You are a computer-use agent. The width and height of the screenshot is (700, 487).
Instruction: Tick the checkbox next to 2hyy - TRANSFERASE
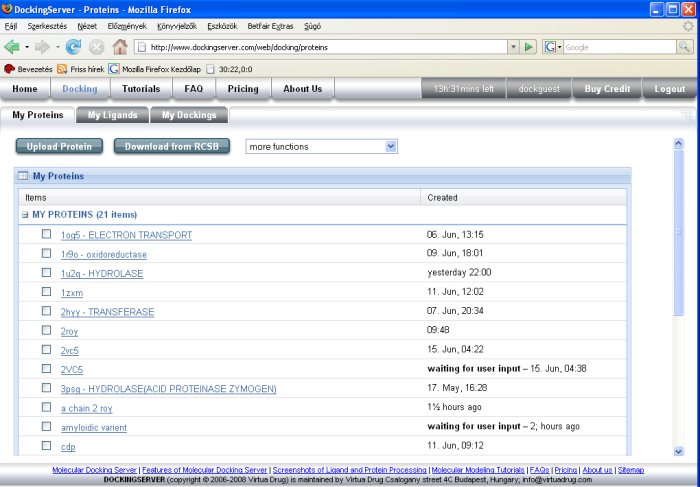coord(46,311)
